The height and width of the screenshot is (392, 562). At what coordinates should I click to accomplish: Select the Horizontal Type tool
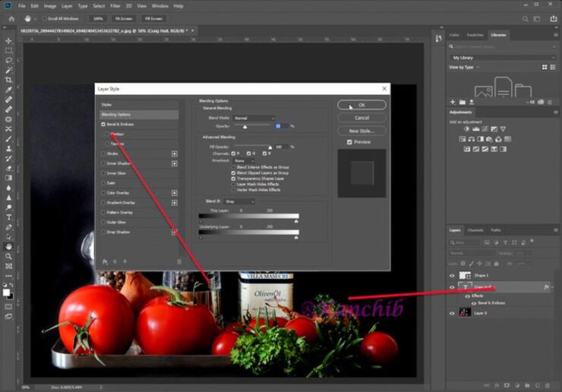(9, 217)
